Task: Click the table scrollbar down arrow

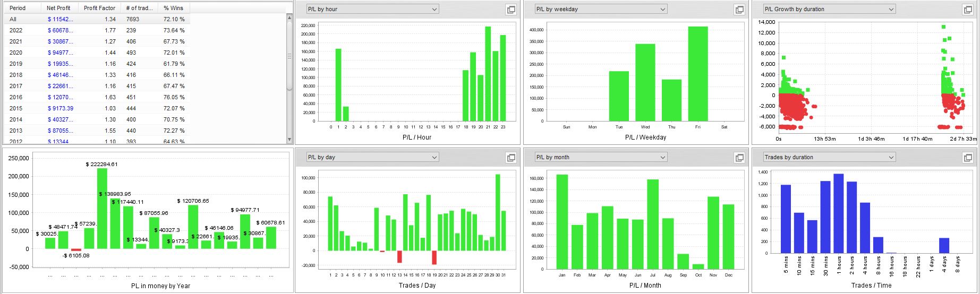Action: [289, 140]
